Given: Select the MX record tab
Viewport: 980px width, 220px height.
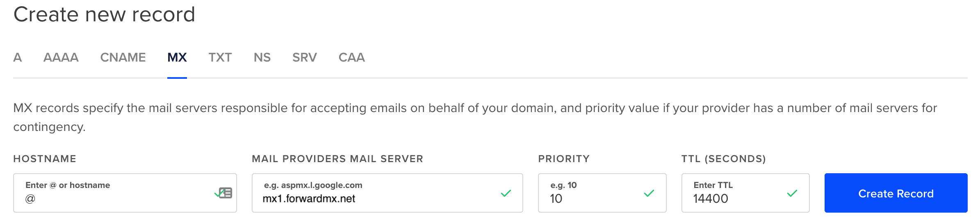Looking at the screenshot, I should (x=177, y=57).
